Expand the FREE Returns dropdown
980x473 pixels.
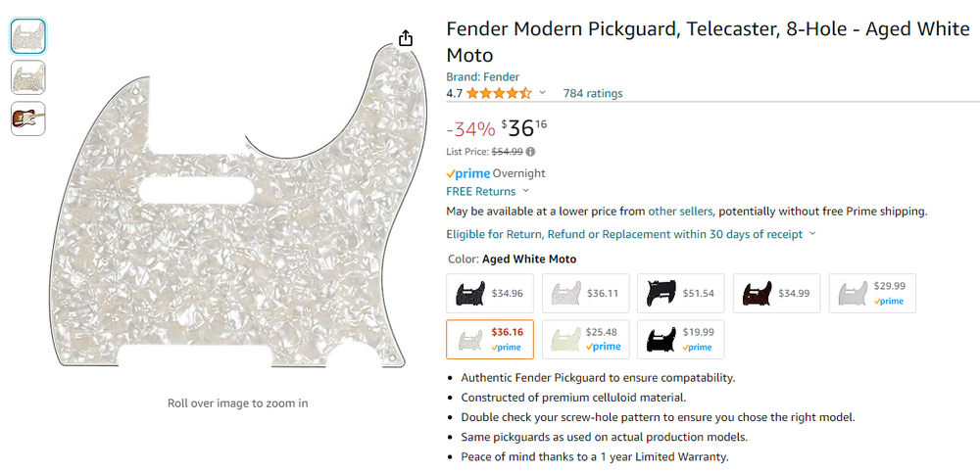[x=525, y=191]
